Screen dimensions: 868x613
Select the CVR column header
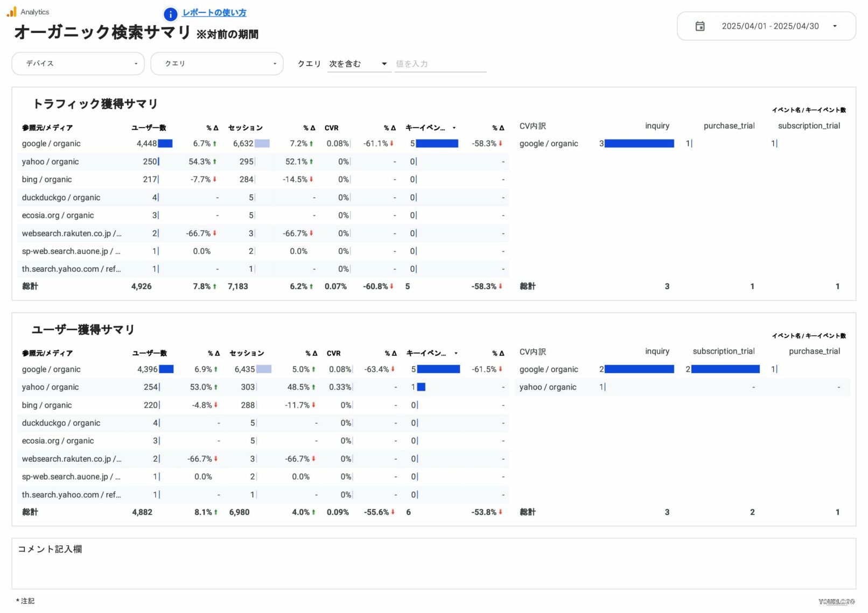331,128
